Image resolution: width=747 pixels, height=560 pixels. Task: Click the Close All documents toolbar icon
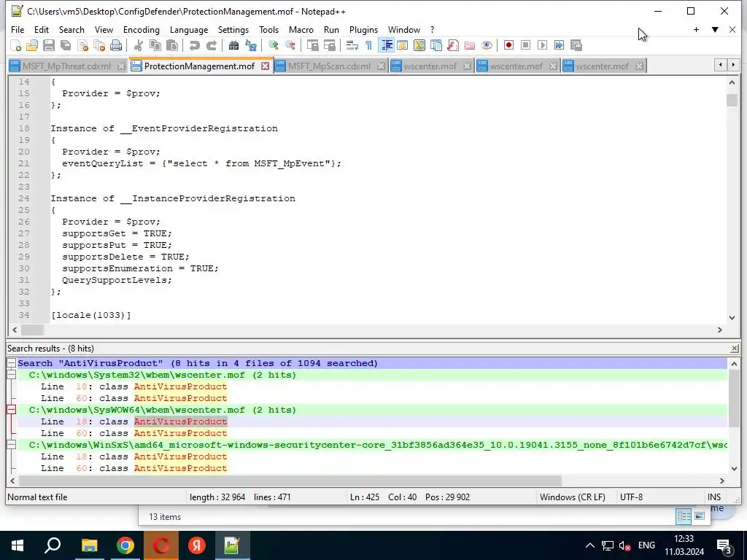pyautogui.click(x=99, y=45)
